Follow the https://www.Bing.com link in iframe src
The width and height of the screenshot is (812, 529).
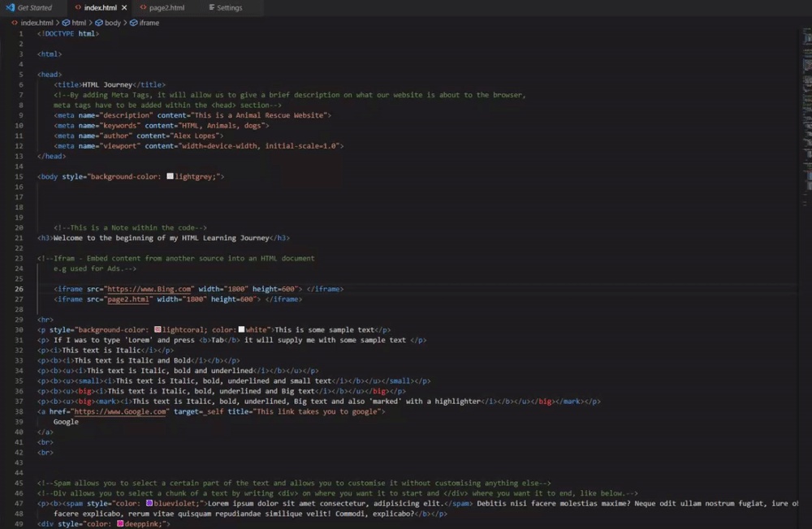149,289
